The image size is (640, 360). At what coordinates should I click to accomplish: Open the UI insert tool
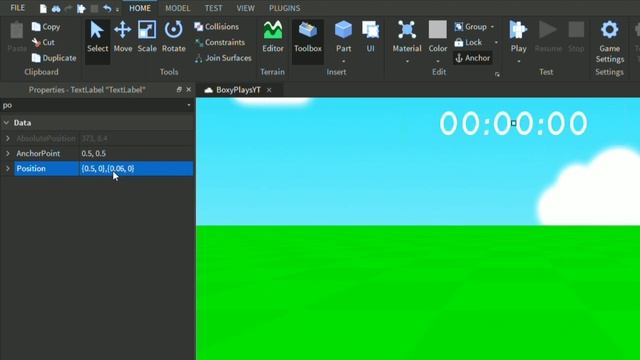370,38
